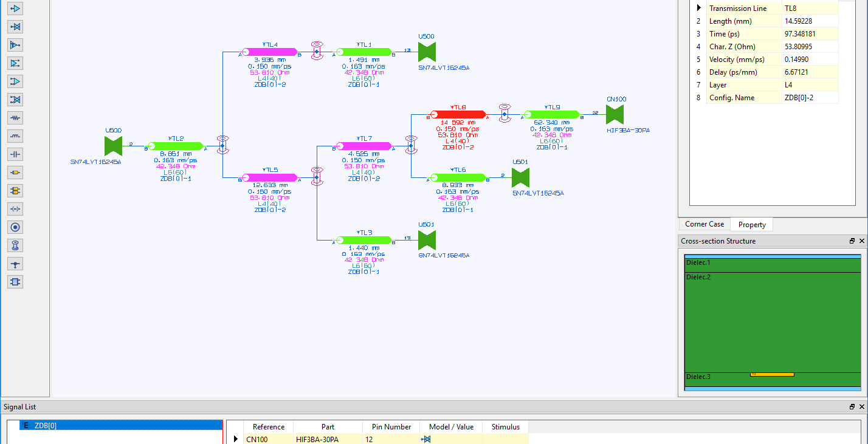Select the red TL8 transmission line
The height and width of the screenshot is (444, 868).
pos(458,114)
